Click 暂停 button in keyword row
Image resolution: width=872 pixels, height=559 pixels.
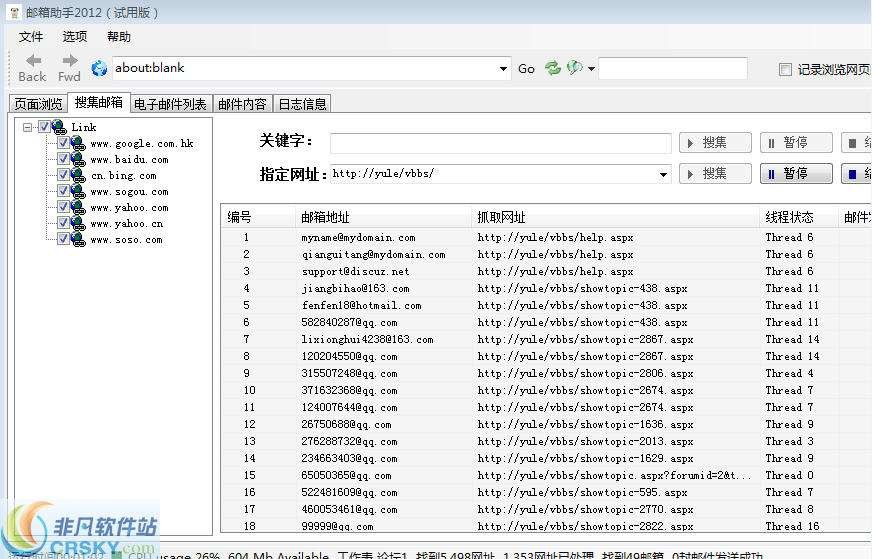point(796,143)
